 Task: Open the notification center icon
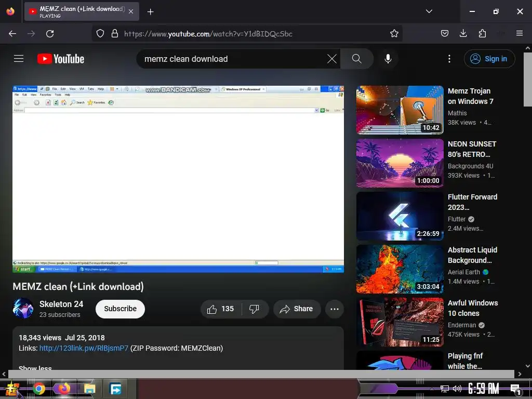[515, 389]
